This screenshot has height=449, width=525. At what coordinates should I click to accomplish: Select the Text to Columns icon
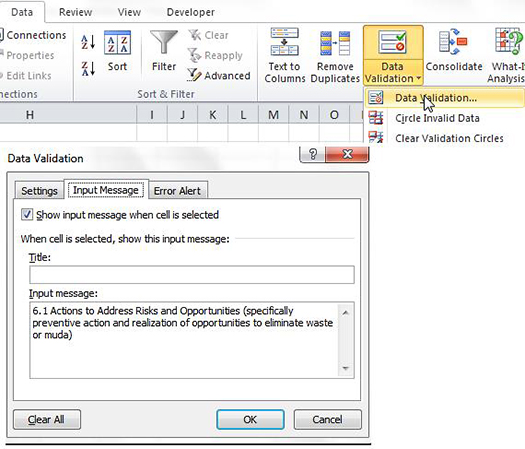click(x=285, y=42)
